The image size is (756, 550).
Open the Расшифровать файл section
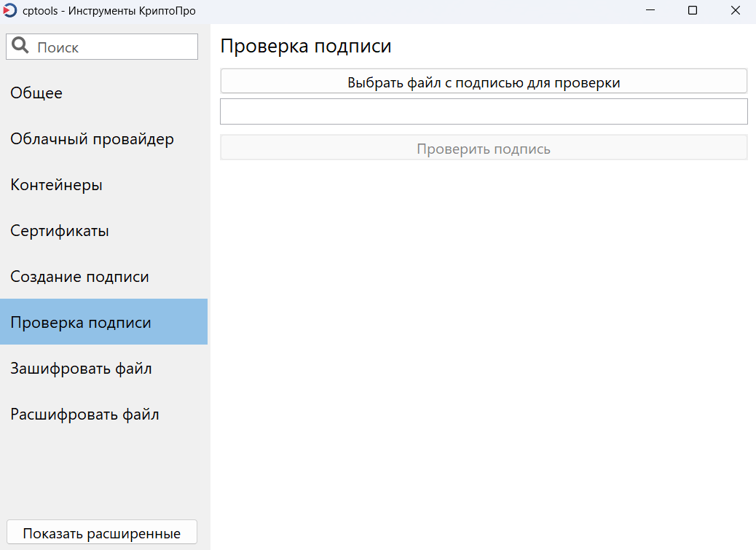(x=84, y=414)
